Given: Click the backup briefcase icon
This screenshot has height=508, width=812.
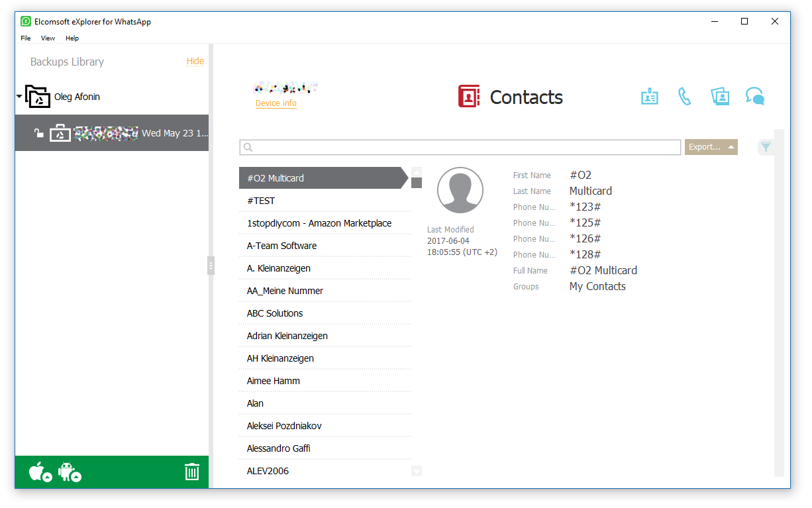Looking at the screenshot, I should [x=60, y=133].
